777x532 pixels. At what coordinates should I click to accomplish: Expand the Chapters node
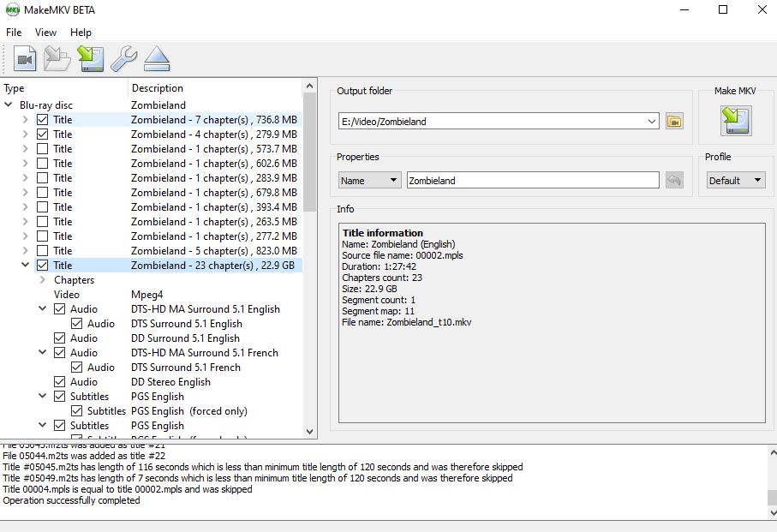click(x=42, y=280)
